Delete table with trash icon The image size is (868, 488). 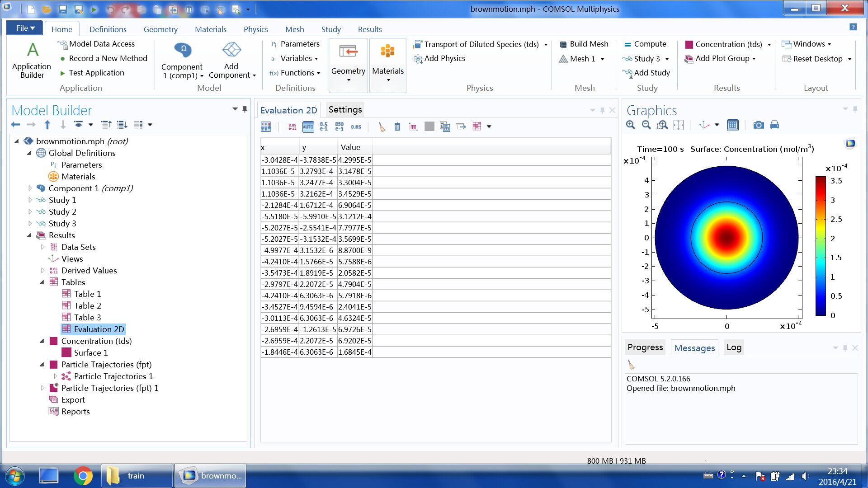pos(397,127)
